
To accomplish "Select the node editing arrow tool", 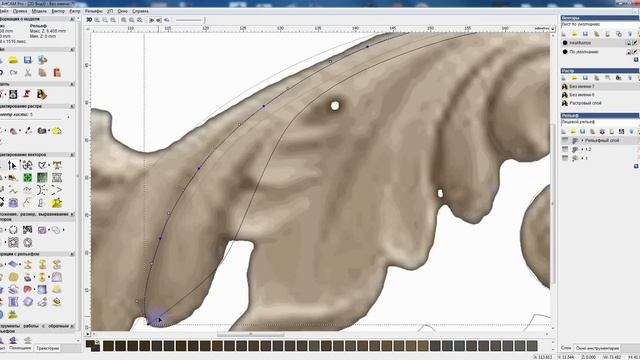I will point(13,165).
